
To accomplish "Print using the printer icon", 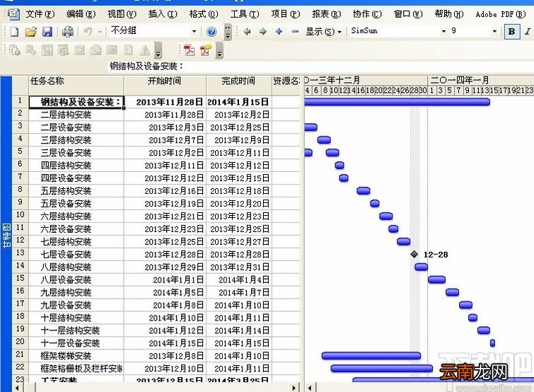I will point(68,32).
